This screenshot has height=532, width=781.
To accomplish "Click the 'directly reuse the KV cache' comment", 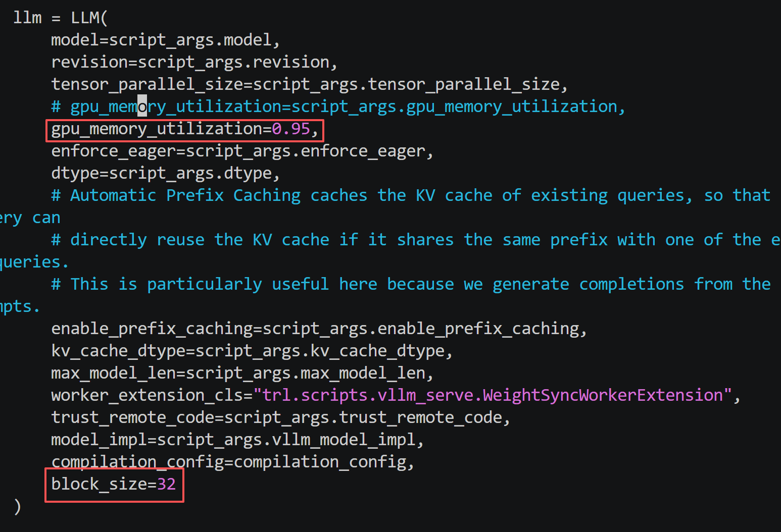I will [x=416, y=240].
